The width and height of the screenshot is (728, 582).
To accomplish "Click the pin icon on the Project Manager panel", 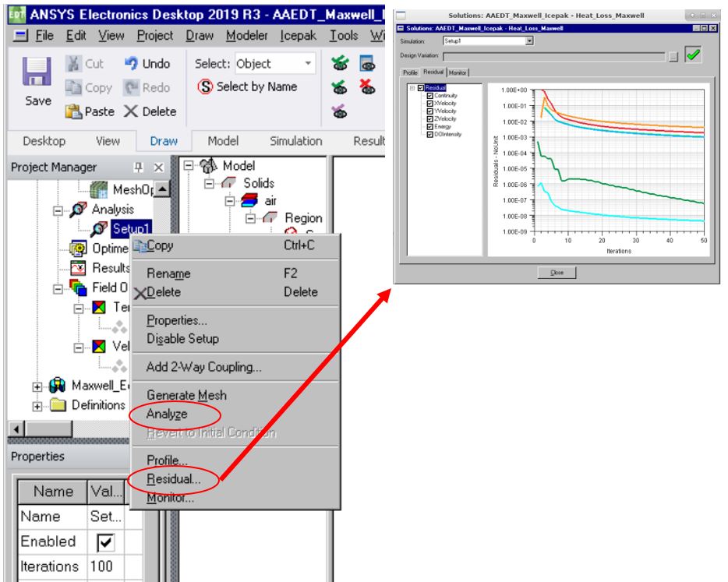I will tap(139, 167).
